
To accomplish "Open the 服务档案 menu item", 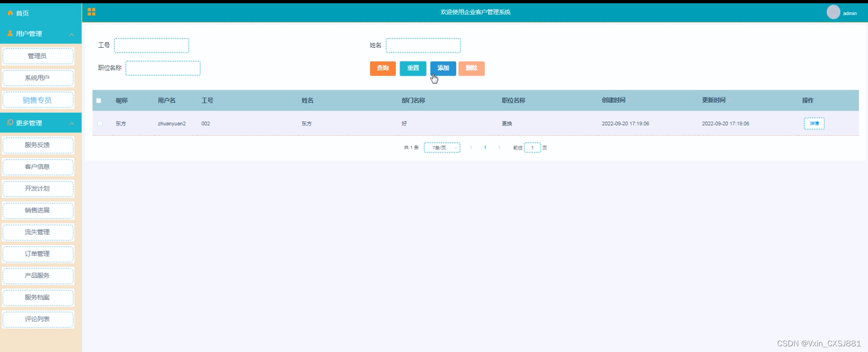I will click(x=38, y=297).
